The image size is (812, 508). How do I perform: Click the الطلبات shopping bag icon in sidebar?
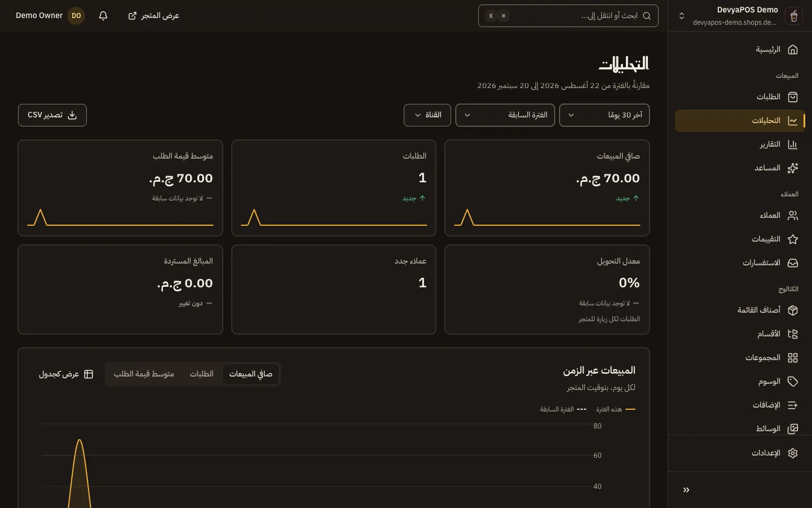tap(793, 97)
